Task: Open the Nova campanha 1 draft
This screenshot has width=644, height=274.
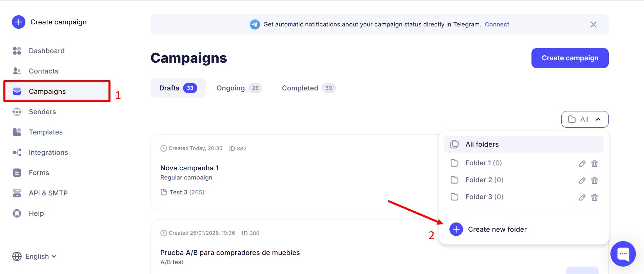Action: [x=189, y=168]
